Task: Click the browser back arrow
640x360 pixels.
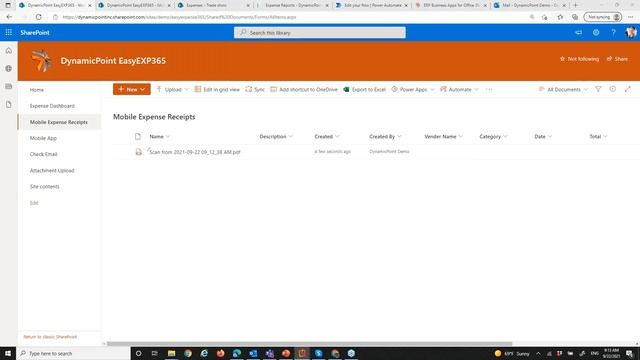Action: coord(9,17)
